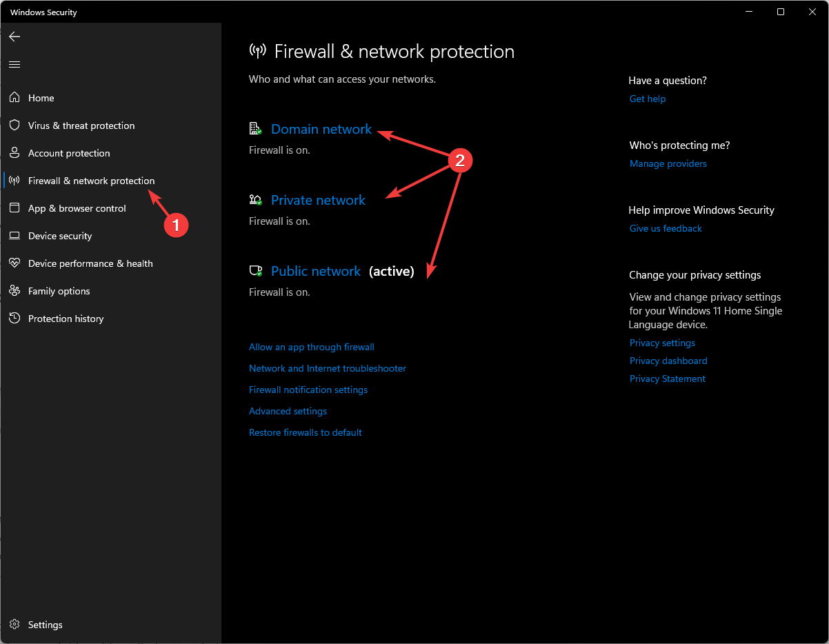Select Firewall & network protection menu item
The image size is (829, 644).
(x=92, y=181)
